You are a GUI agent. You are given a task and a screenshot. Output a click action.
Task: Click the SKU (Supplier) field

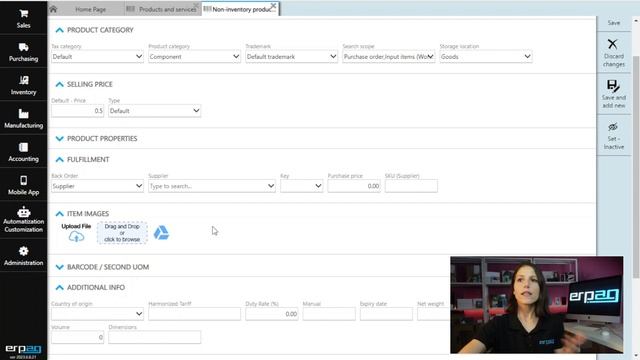(411, 186)
